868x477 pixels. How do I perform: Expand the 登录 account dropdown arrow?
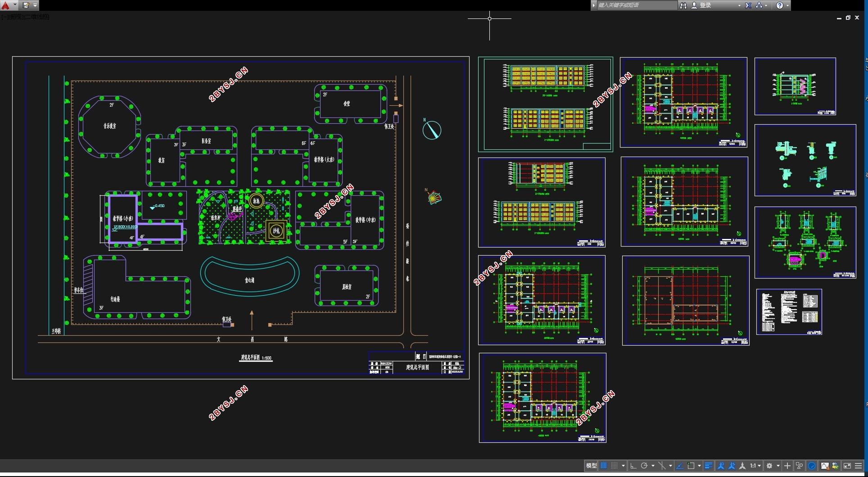pos(739,5)
